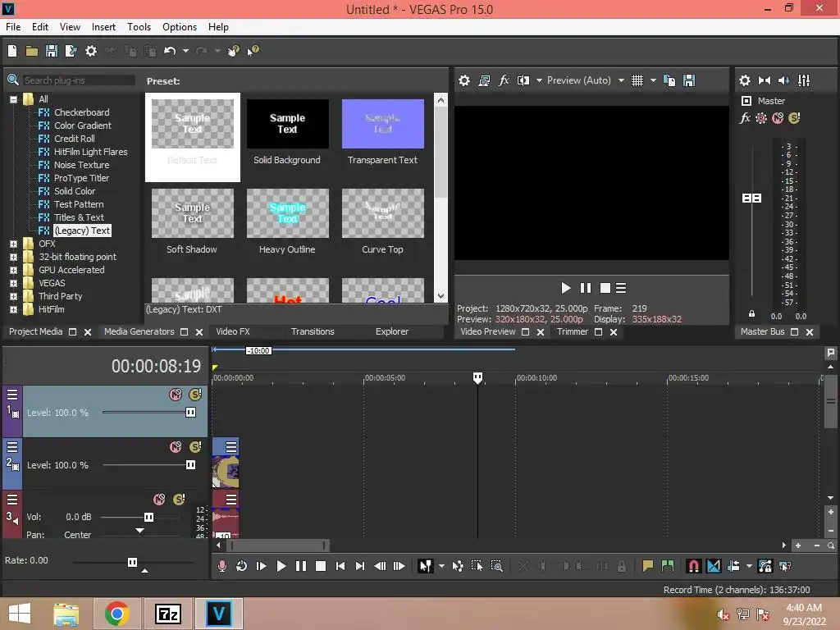Open Master FX icon
This screenshot has width=840, height=630.
click(x=745, y=118)
